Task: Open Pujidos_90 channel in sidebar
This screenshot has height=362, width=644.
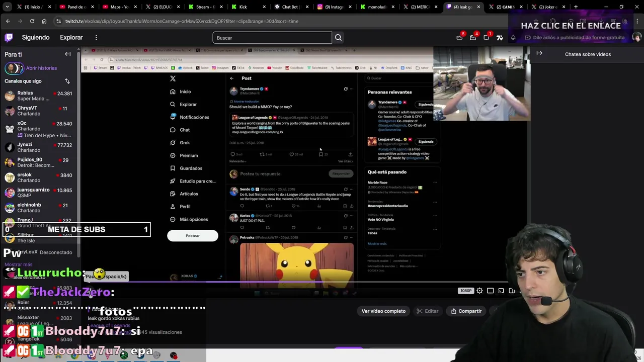Action: coord(39,162)
